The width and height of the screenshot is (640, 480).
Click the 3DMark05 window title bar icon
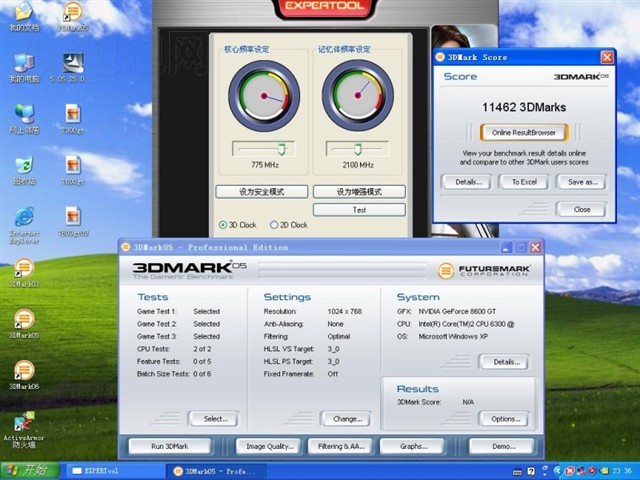126,247
